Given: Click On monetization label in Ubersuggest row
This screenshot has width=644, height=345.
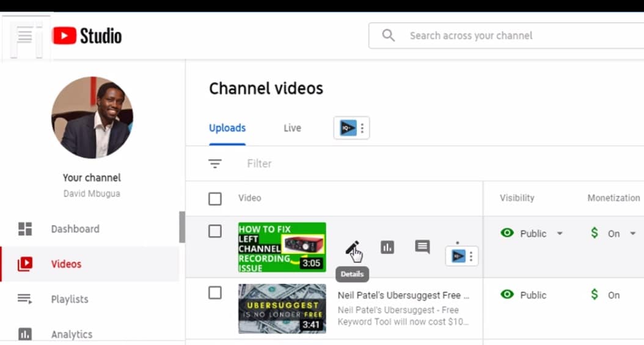Looking at the screenshot, I should point(613,295).
